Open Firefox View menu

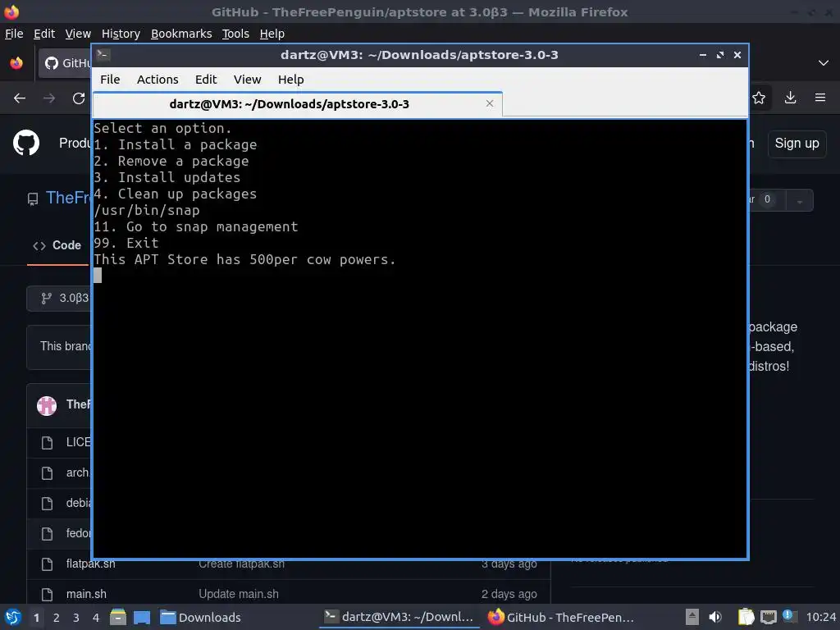point(78,33)
